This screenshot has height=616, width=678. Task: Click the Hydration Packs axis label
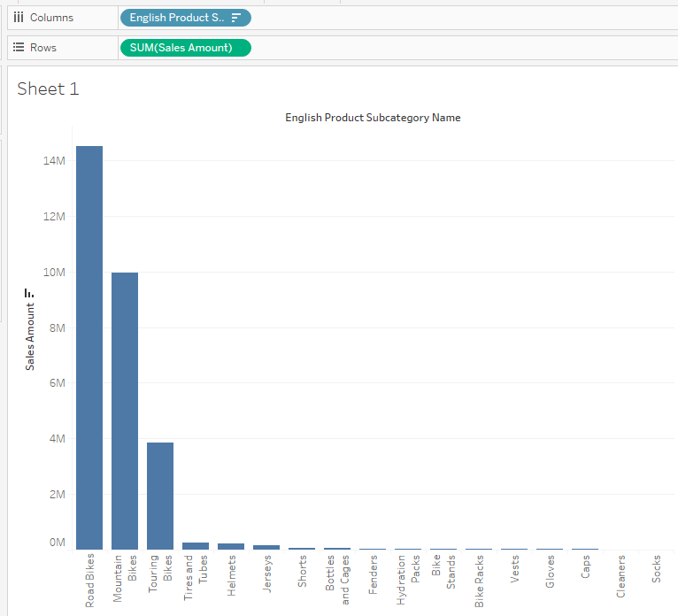point(408,580)
